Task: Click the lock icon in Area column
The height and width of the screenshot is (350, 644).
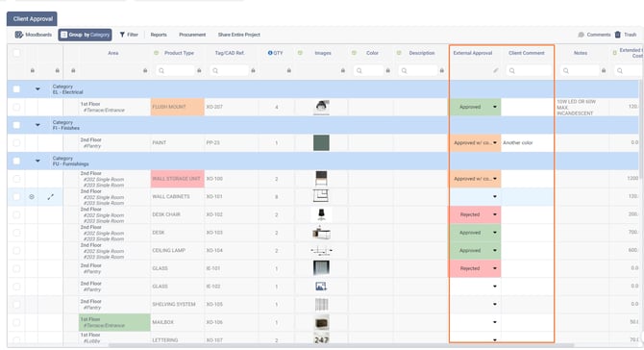Action: [145, 70]
